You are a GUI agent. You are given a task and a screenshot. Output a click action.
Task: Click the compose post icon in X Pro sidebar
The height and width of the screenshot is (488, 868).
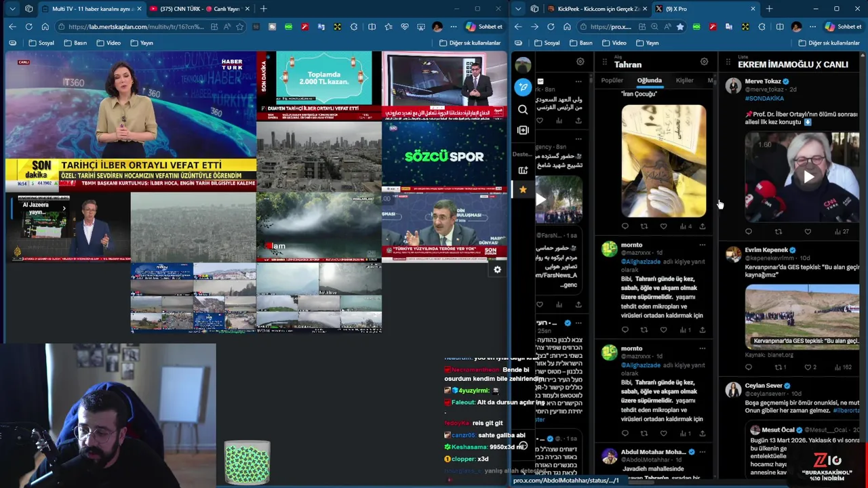pos(523,87)
